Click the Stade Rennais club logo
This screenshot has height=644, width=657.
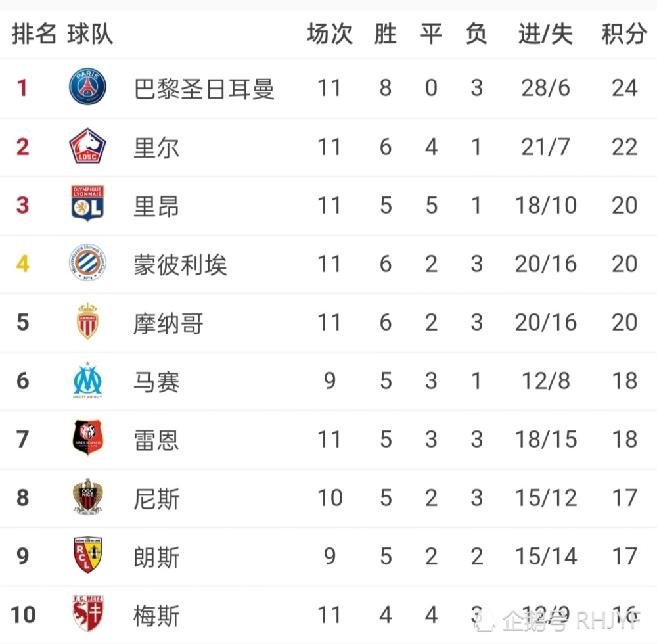[x=87, y=438]
